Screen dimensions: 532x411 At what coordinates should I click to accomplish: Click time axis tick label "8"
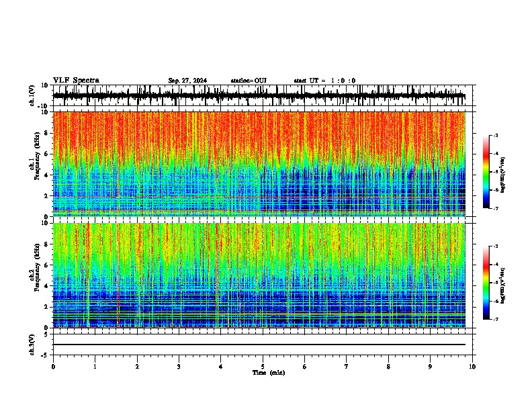388,367
